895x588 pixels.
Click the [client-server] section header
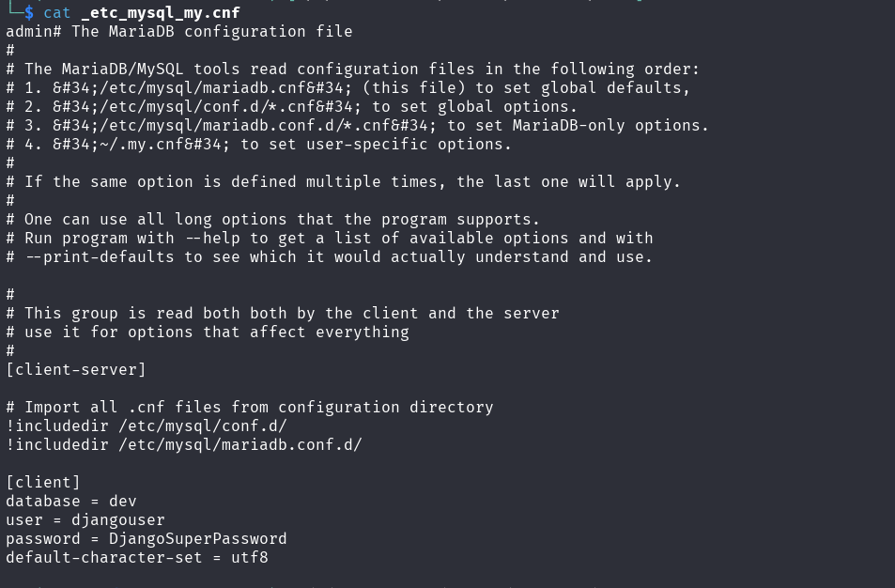76,369
